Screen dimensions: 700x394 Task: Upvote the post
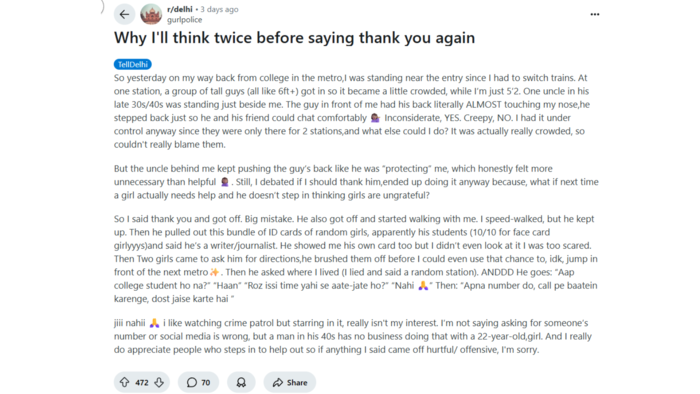[125, 382]
